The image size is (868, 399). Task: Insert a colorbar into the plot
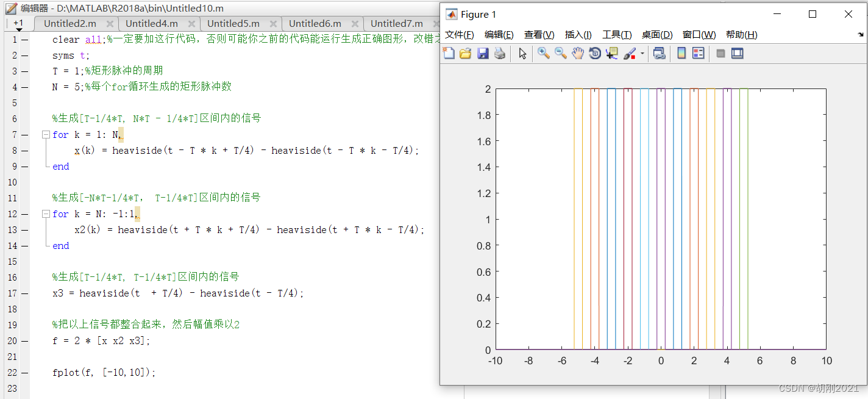coord(681,54)
